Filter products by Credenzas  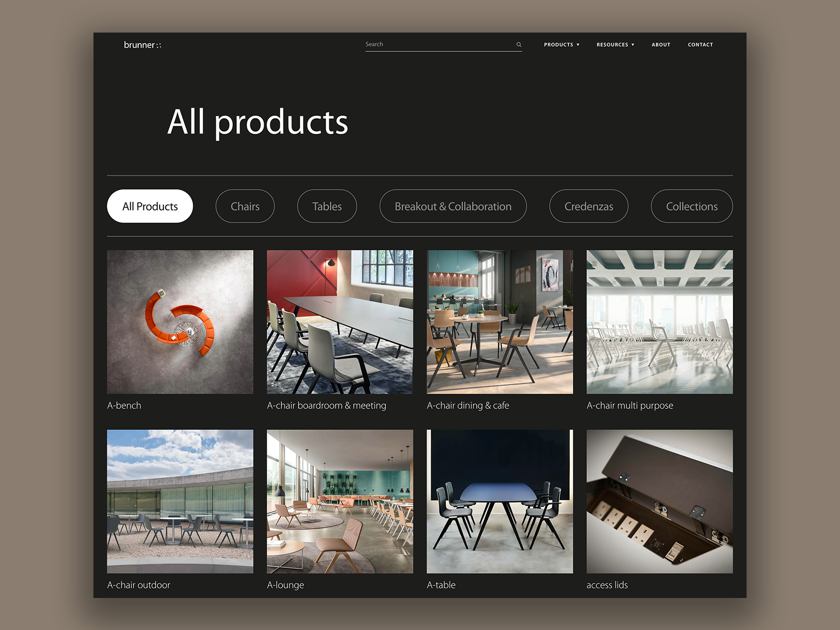pos(589,206)
